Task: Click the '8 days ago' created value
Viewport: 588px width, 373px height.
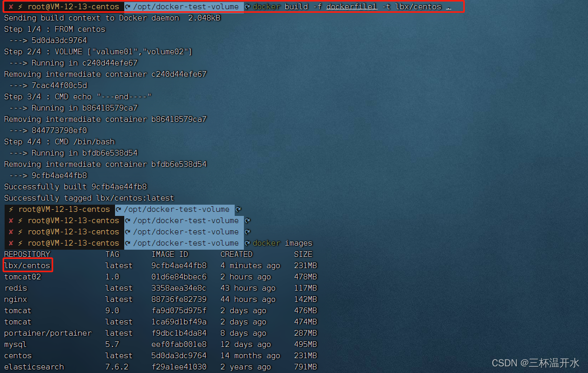Action: pos(243,333)
